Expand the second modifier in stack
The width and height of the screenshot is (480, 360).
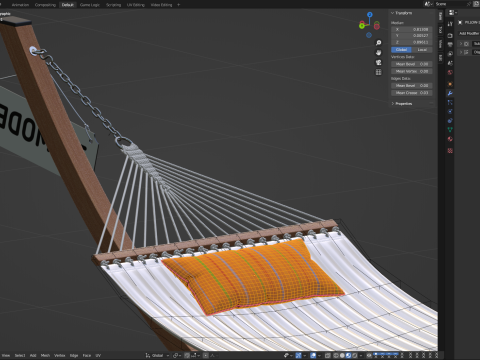[x=461, y=52]
